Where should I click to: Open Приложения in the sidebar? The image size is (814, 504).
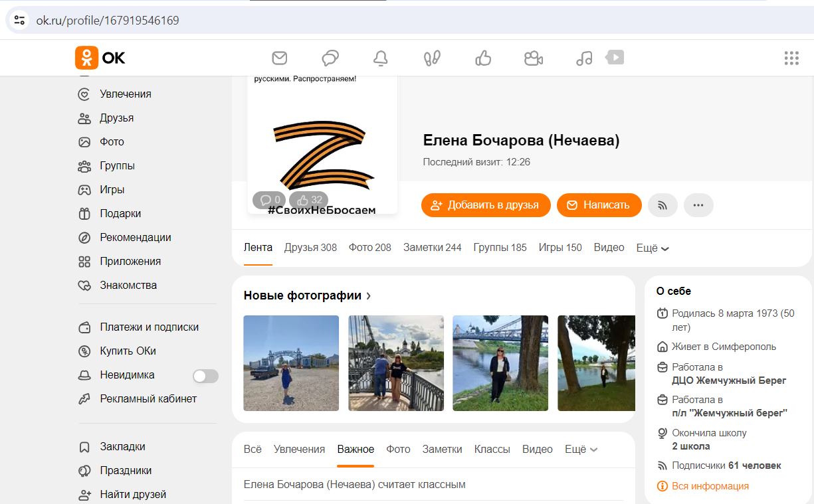click(x=130, y=261)
